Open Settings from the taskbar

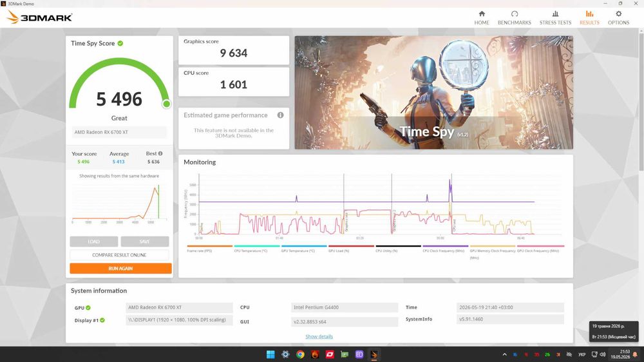coord(285,354)
